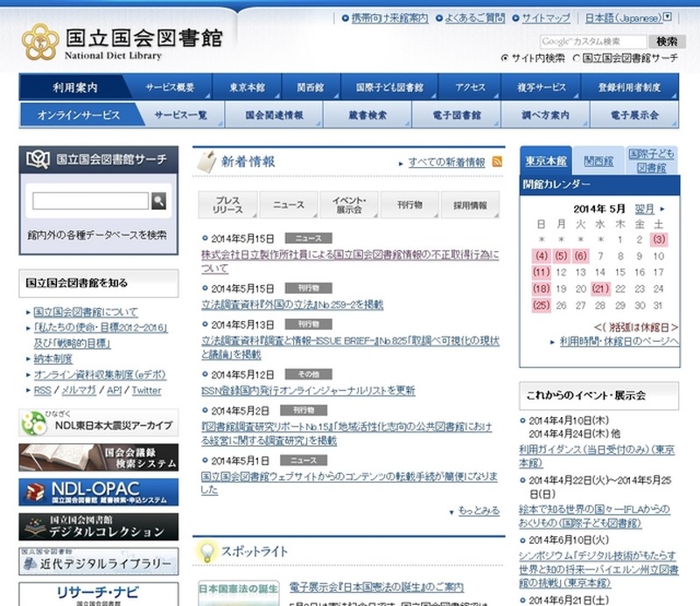Click the Google カスタム検索 input box
This screenshot has width=700, height=606.
pos(593,41)
